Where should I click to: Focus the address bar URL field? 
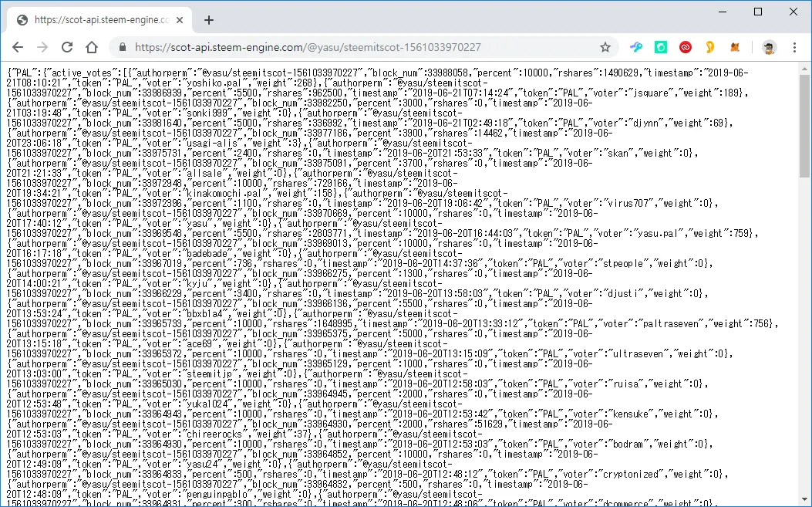click(363, 47)
